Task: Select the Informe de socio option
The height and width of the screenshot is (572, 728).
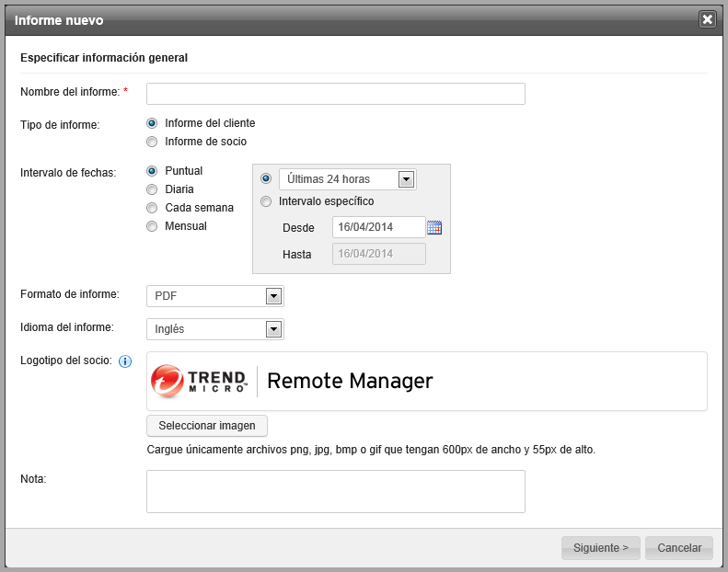Action: click(152, 142)
